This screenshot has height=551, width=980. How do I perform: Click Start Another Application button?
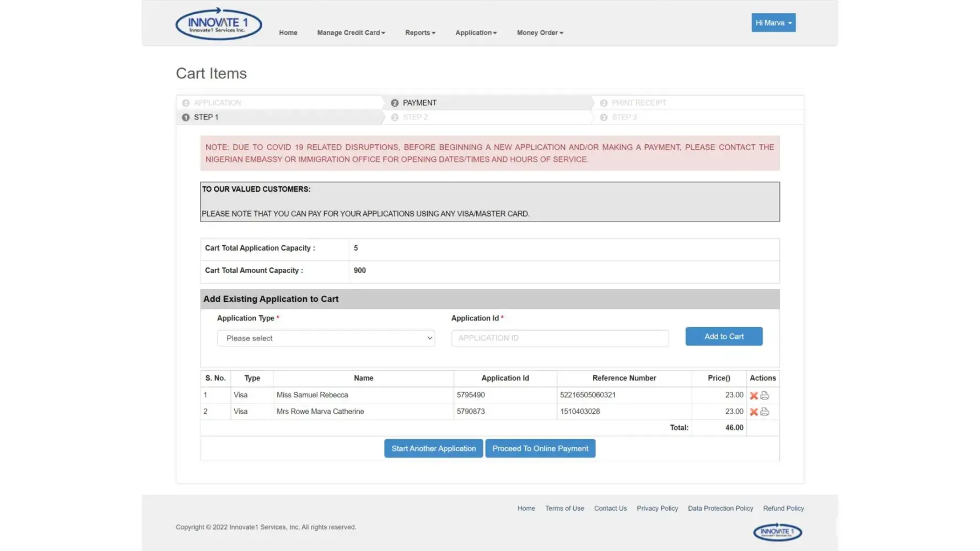pyautogui.click(x=433, y=449)
